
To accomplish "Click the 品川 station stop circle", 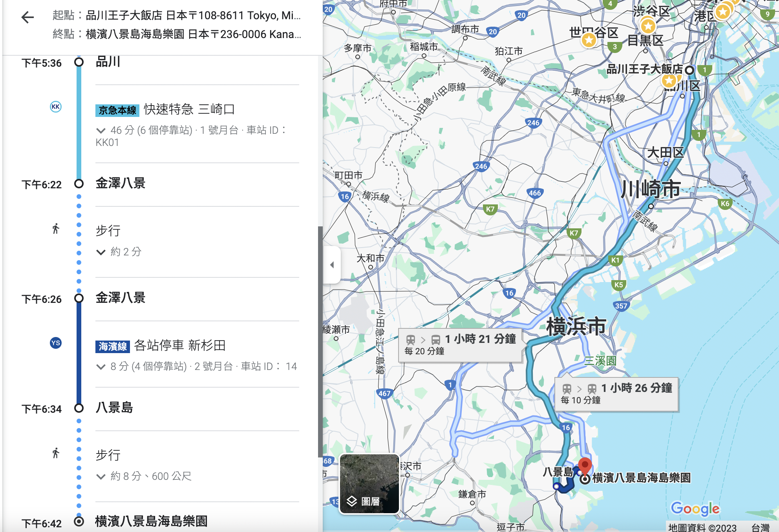I will 79,62.
